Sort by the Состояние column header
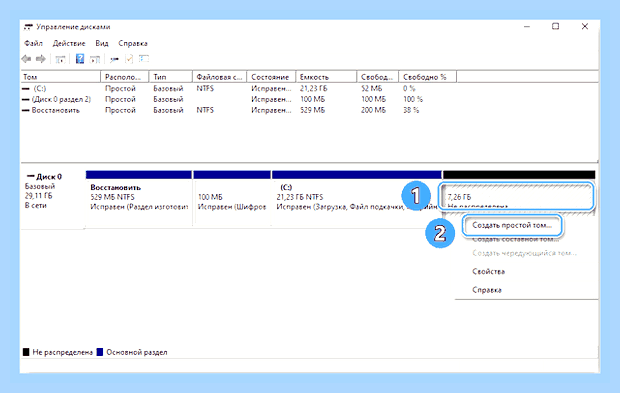Viewport: 620px width, 393px height. [271, 77]
